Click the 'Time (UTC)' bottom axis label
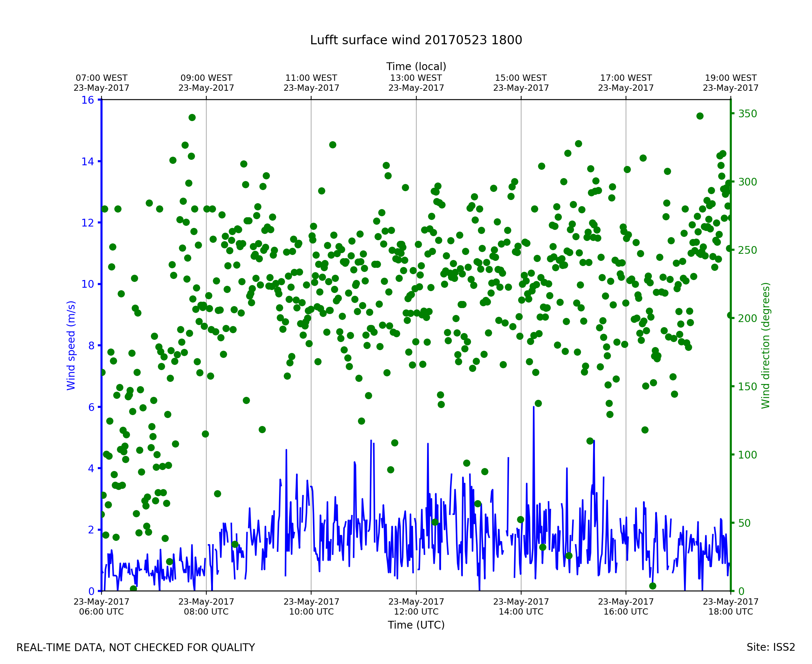 pyautogui.click(x=416, y=625)
